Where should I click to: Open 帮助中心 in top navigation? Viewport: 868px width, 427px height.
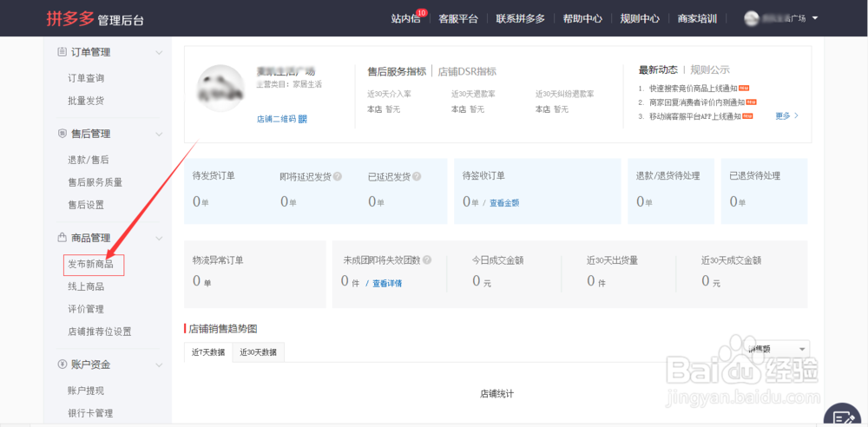click(x=582, y=18)
